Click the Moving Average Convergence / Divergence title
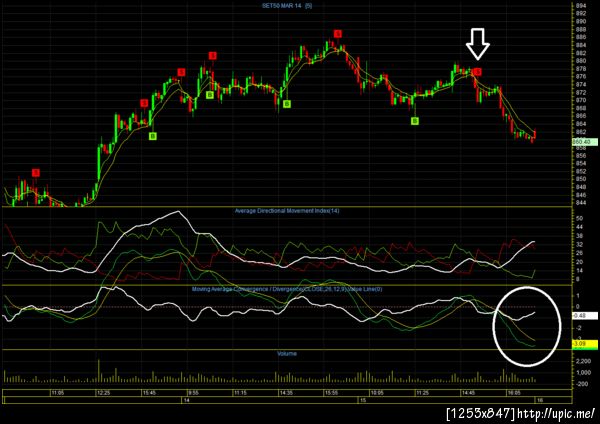The width and height of the screenshot is (600, 424). pos(287,289)
